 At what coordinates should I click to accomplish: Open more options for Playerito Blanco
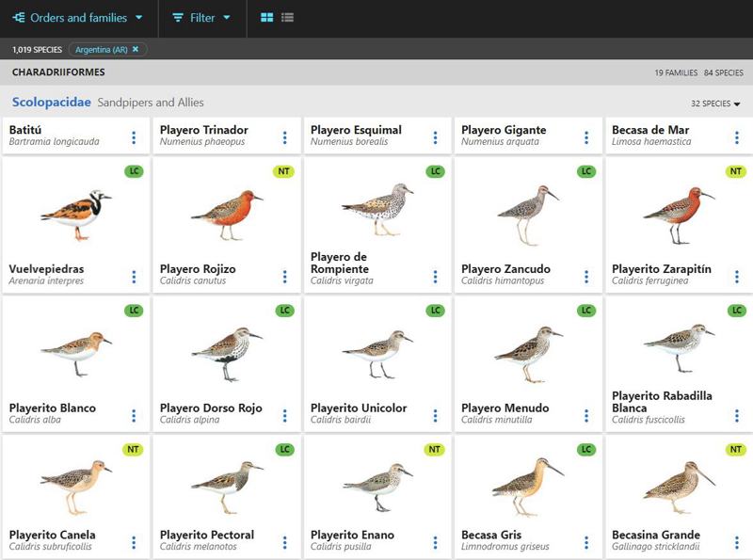(134, 415)
